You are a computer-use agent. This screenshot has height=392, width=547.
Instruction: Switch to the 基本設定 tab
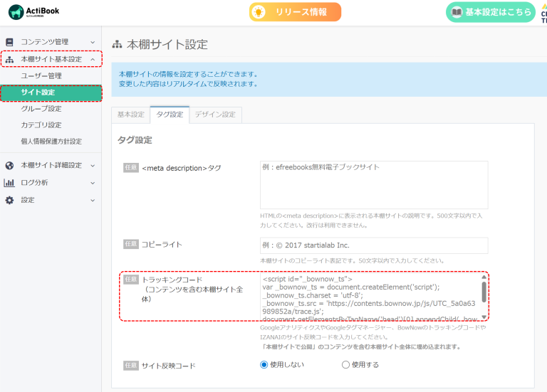point(131,115)
